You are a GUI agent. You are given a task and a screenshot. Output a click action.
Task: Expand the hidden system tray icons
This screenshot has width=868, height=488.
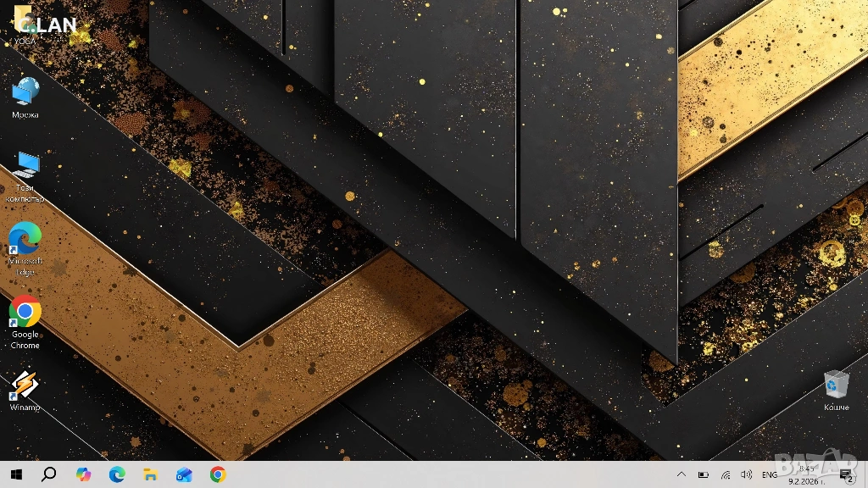pos(681,475)
